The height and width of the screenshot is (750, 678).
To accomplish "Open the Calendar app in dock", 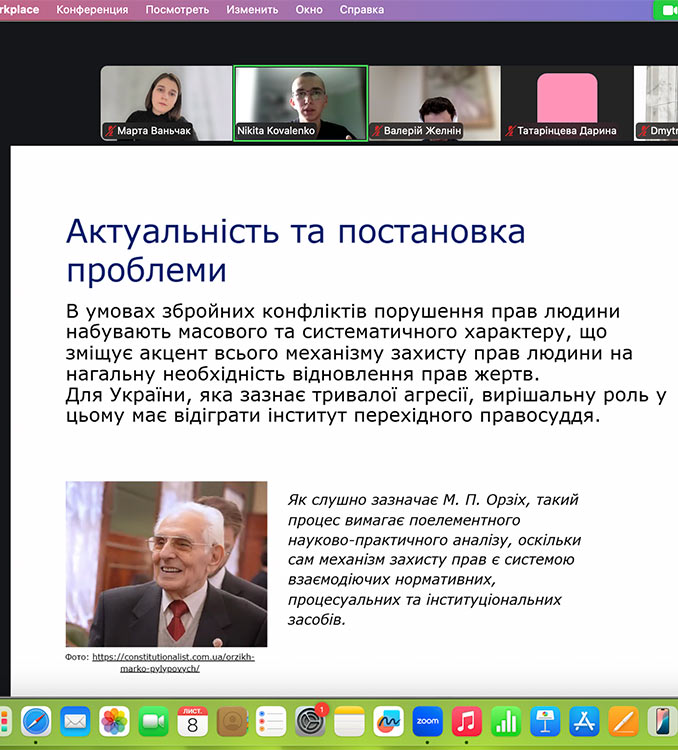I will click(192, 720).
